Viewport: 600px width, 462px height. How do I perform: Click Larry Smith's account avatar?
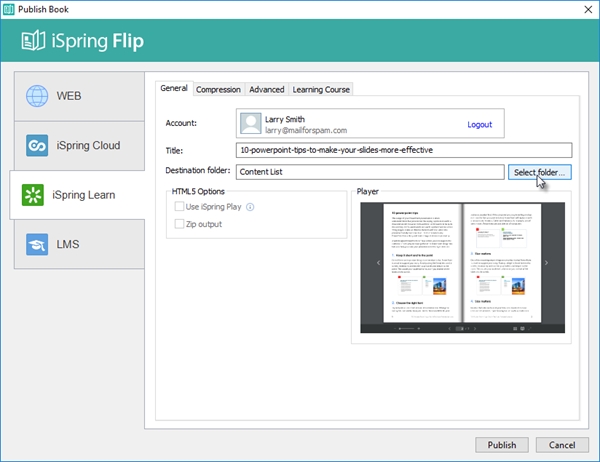coord(251,123)
